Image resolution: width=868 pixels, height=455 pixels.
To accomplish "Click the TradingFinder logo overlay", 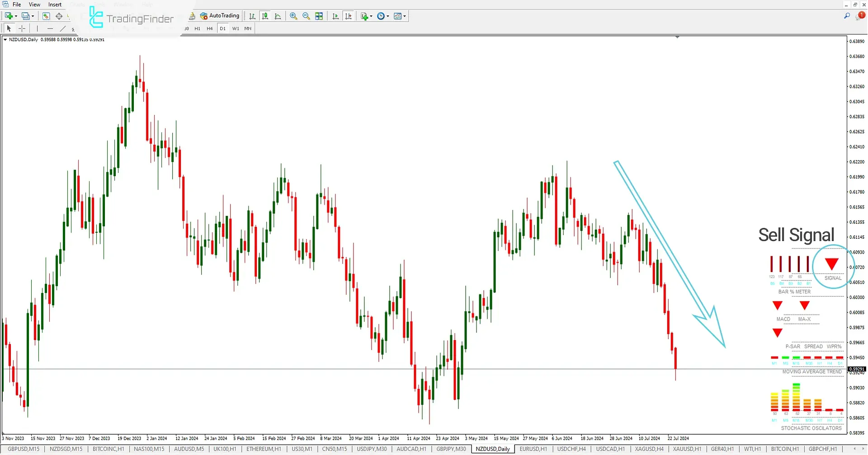I will tap(131, 19).
